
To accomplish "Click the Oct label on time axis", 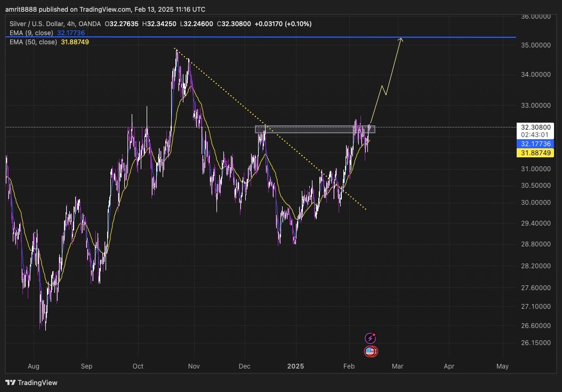I will click(138, 366).
